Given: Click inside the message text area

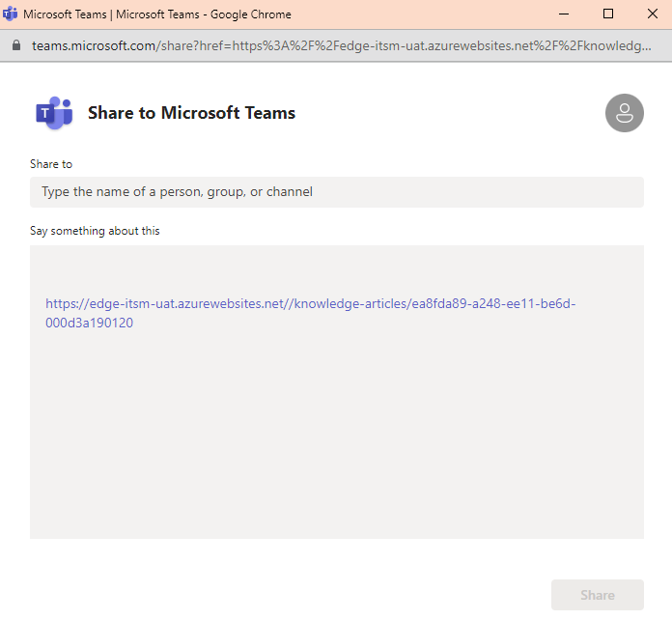Looking at the screenshot, I should click(x=336, y=392).
